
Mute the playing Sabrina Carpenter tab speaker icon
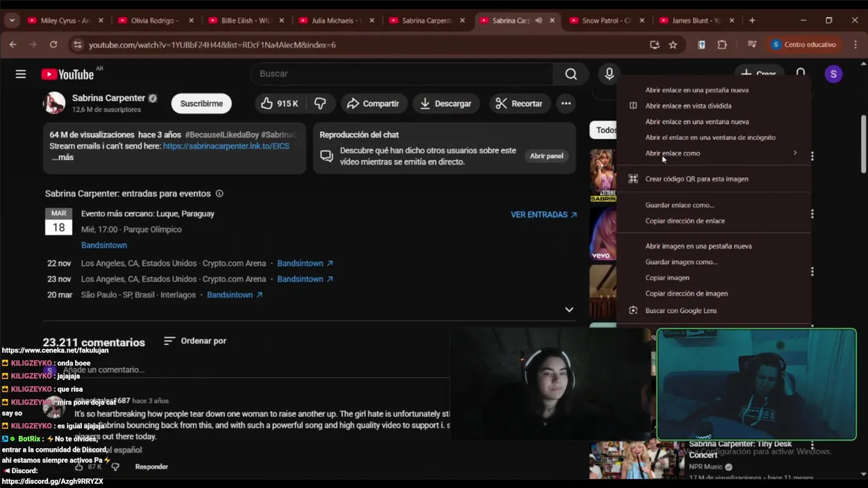point(538,20)
